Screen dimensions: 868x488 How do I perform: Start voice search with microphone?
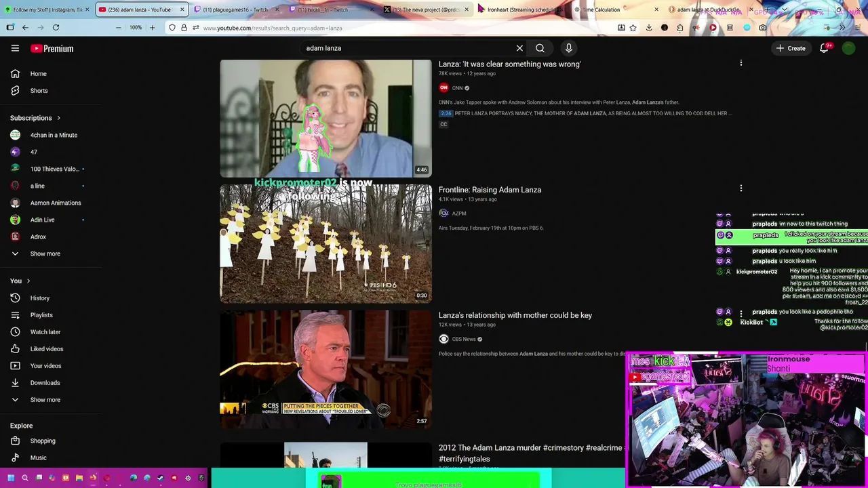[569, 48]
